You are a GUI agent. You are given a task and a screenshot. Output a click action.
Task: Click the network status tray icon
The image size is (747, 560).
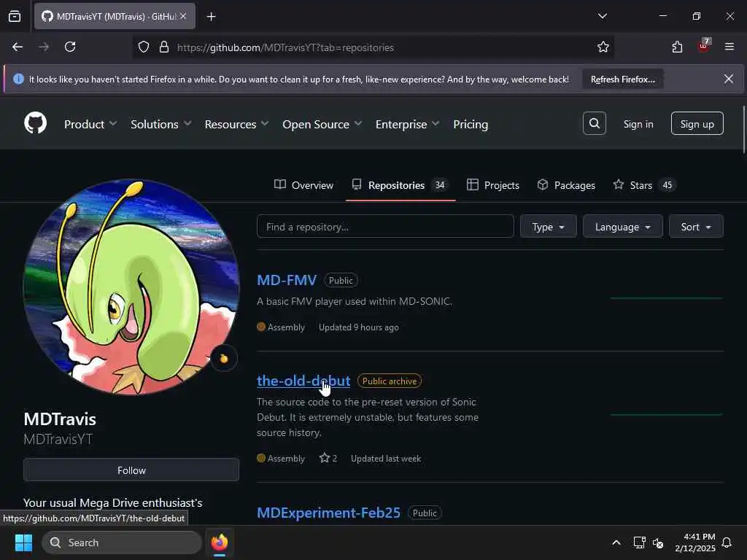[639, 542]
